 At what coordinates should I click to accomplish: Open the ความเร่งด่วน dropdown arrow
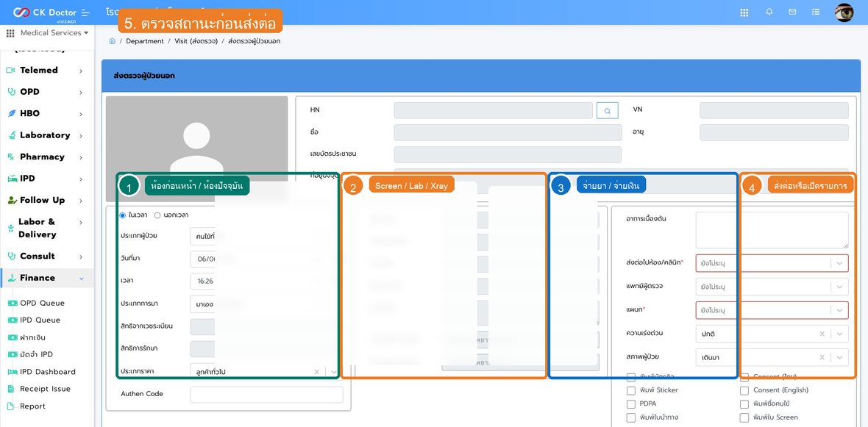pos(840,334)
